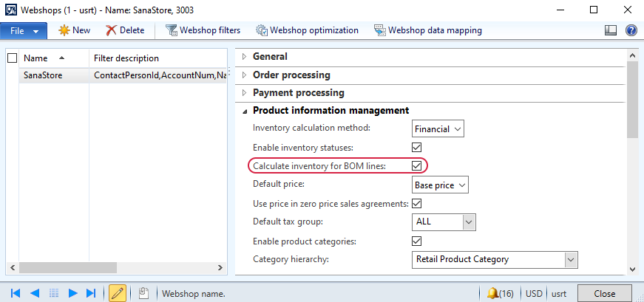This screenshot has height=302, width=644.
Task: Go to first record arrow
Action: coord(16,293)
